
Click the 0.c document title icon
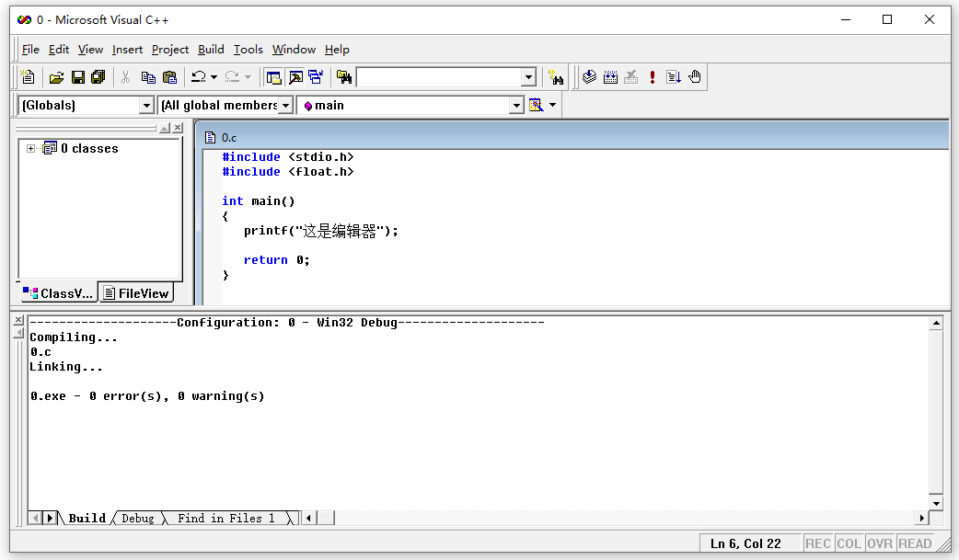(211, 138)
